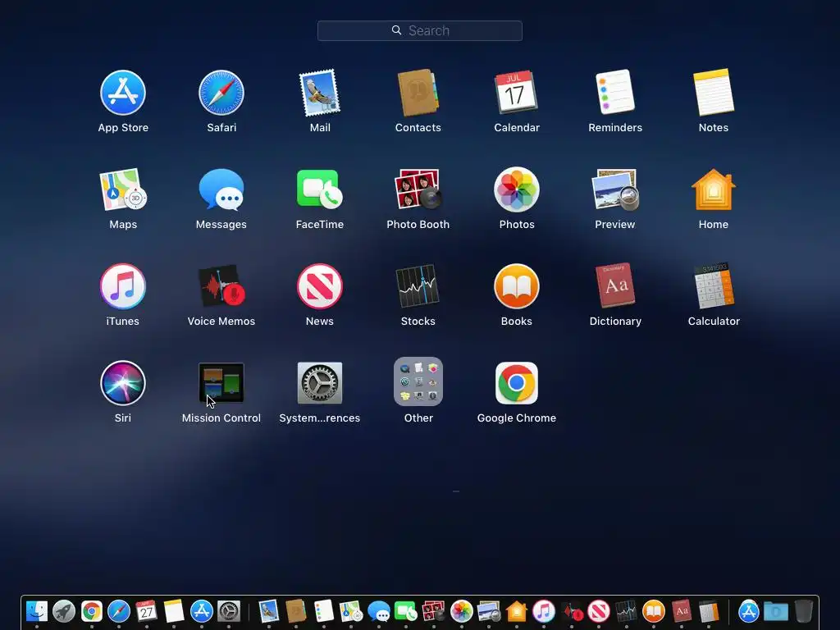
Task: Launch Safari from the Launchpad grid
Action: pyautogui.click(x=221, y=93)
